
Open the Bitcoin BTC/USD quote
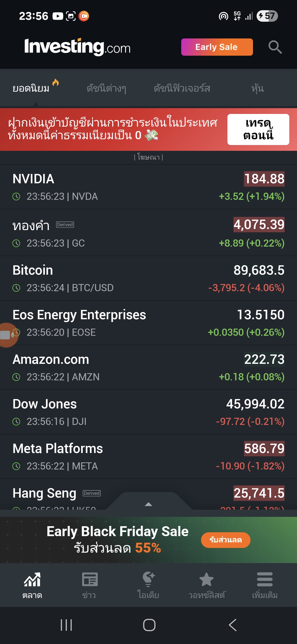tap(148, 279)
